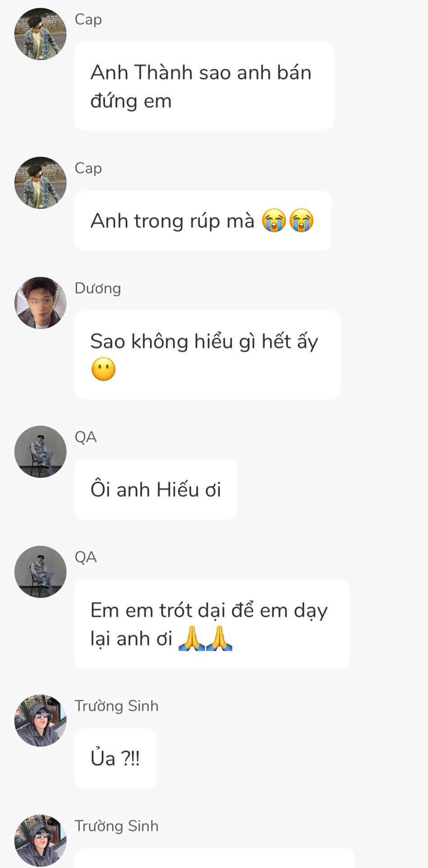
Task: Select the "Ôi anh Hiếu ơi" message bubble
Action: [x=155, y=490]
